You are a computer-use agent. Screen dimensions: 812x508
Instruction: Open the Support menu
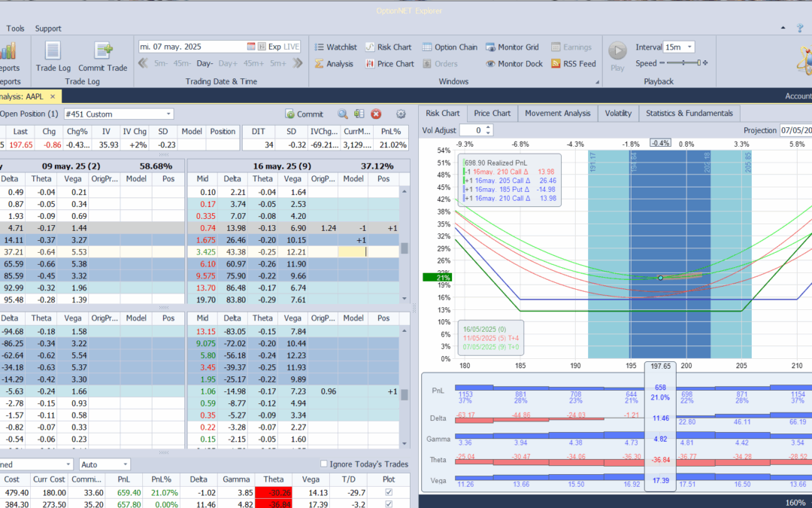coord(47,29)
